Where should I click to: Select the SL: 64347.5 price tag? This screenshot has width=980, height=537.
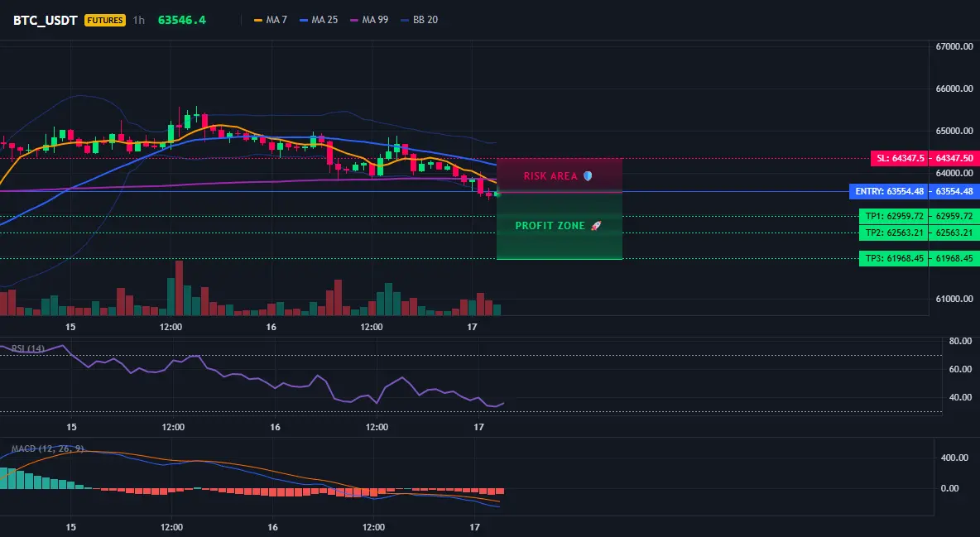click(x=900, y=158)
